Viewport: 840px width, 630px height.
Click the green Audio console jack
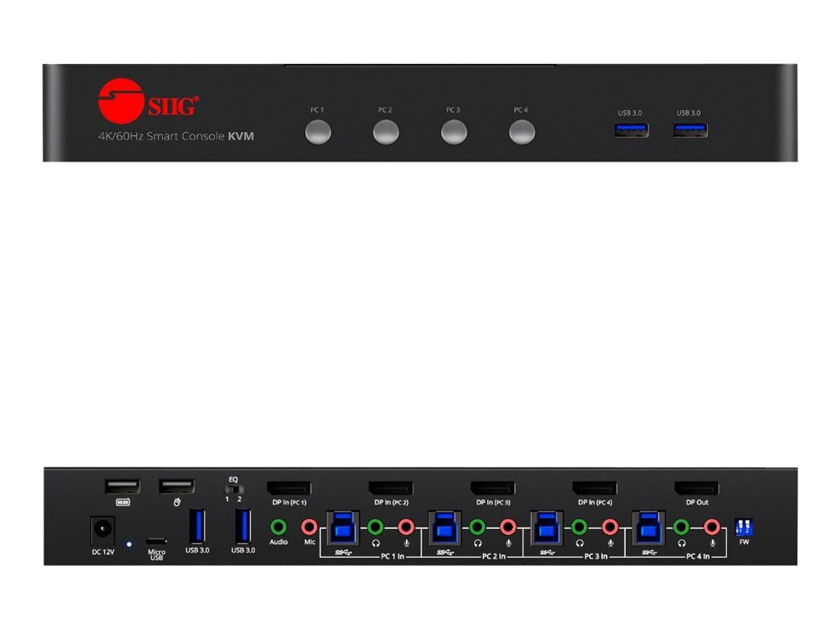click(278, 527)
